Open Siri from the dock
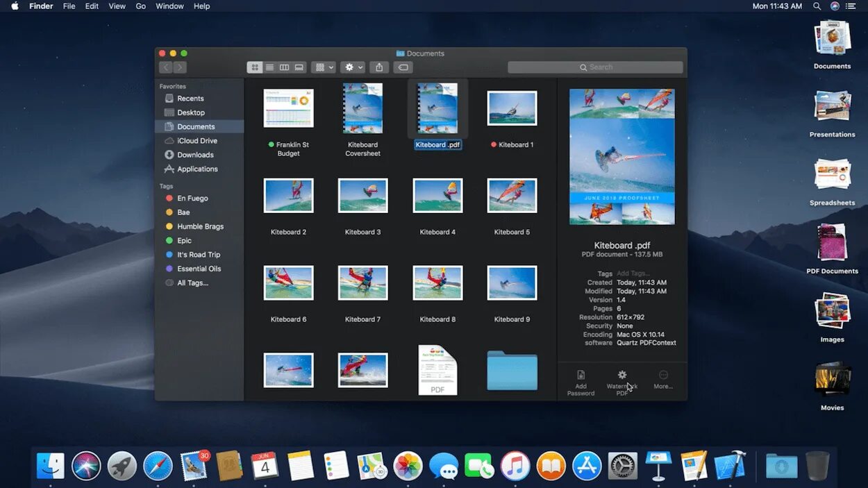The image size is (868, 488). [x=86, y=466]
